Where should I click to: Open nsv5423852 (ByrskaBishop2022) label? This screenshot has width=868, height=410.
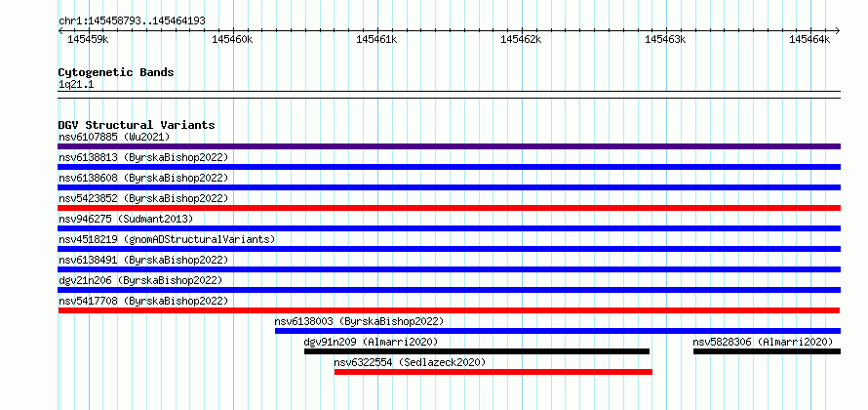point(143,198)
